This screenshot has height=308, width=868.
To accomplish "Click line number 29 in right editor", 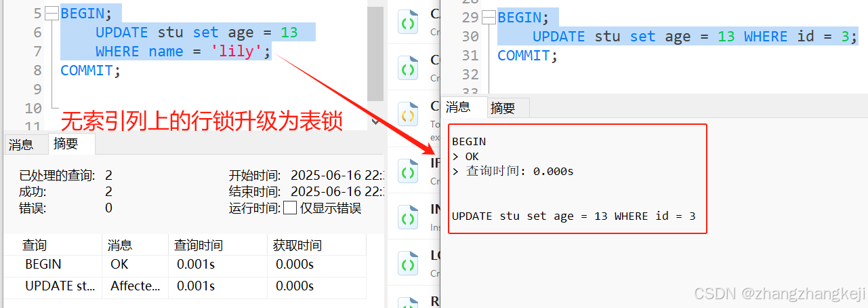I will 470,18.
